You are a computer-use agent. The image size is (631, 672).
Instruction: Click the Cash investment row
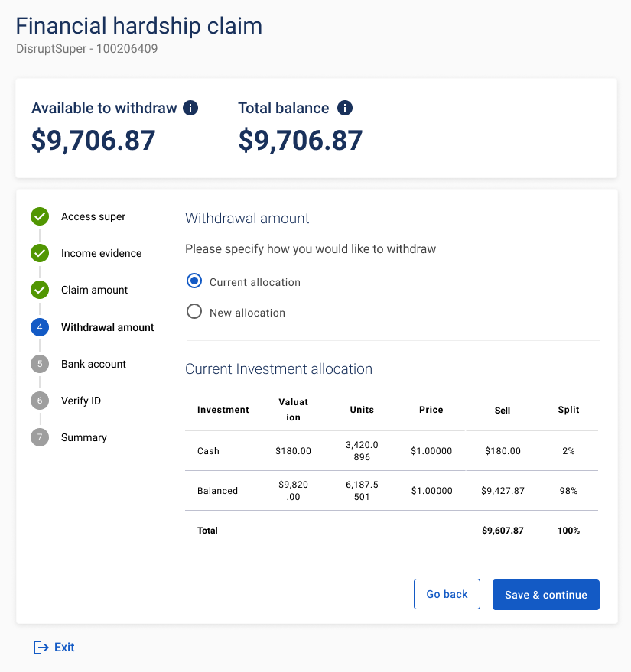[x=392, y=451]
